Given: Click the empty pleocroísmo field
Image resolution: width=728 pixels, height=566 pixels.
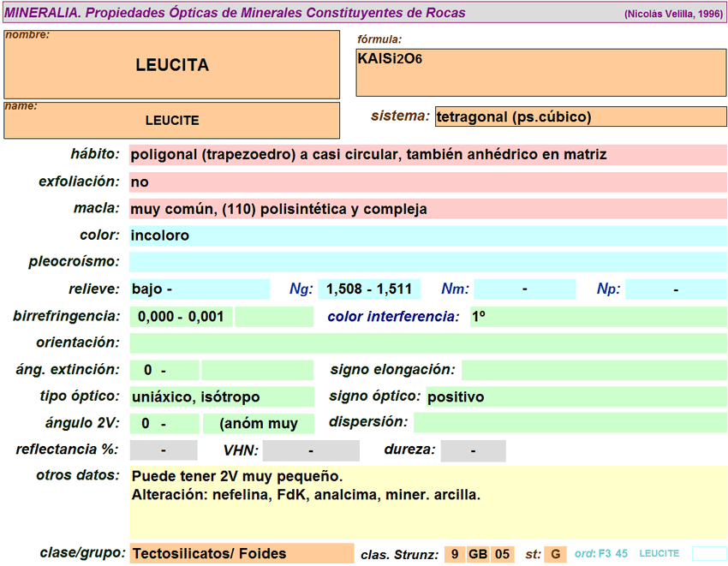Looking at the screenshot, I should click(427, 262).
